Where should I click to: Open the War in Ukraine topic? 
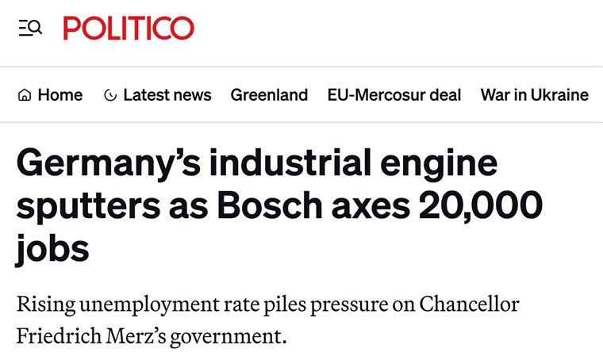coord(534,95)
